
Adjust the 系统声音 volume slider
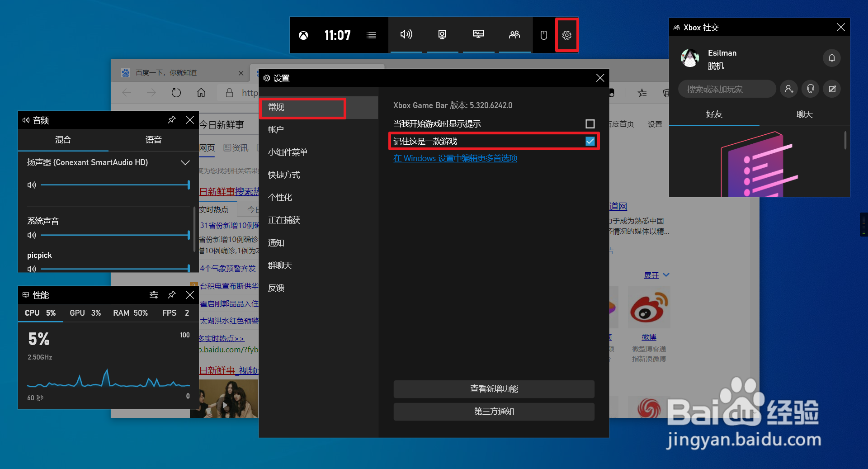click(x=115, y=235)
